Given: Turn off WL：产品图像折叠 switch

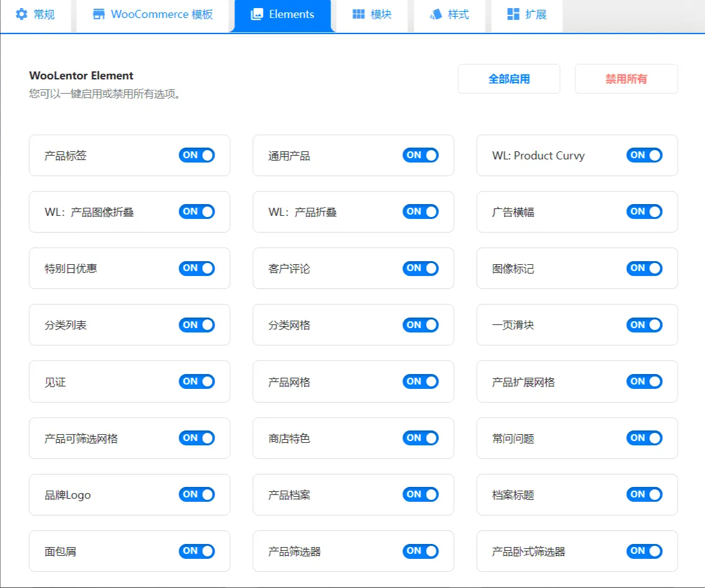Looking at the screenshot, I should coord(197,212).
